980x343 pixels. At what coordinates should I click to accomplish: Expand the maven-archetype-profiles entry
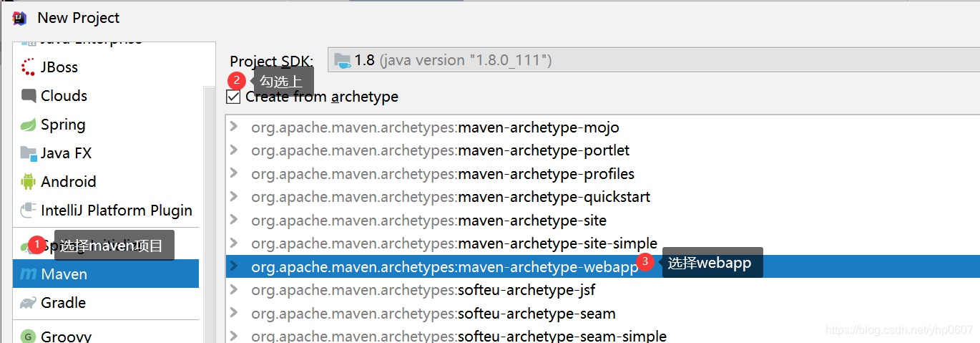point(234,174)
